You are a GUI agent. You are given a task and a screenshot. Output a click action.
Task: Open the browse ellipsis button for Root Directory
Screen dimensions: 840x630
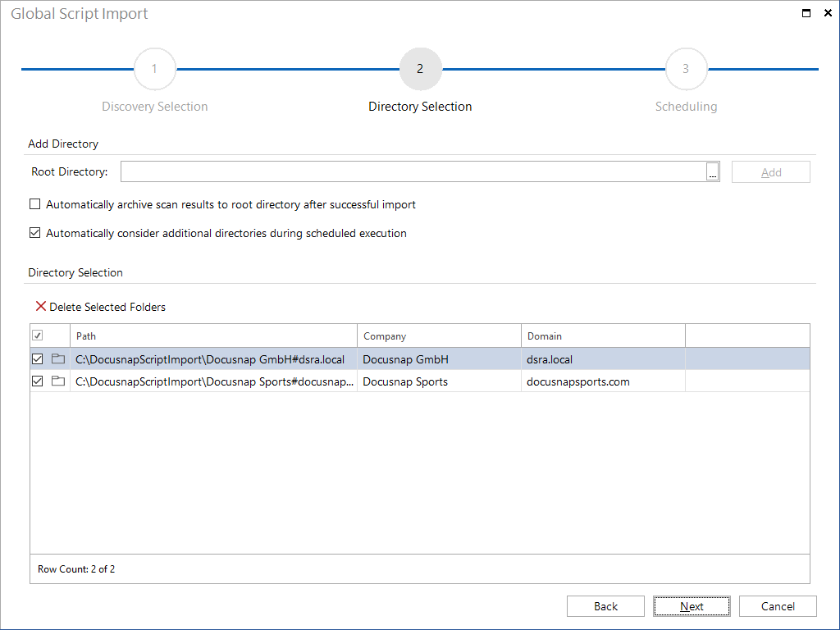point(713,172)
